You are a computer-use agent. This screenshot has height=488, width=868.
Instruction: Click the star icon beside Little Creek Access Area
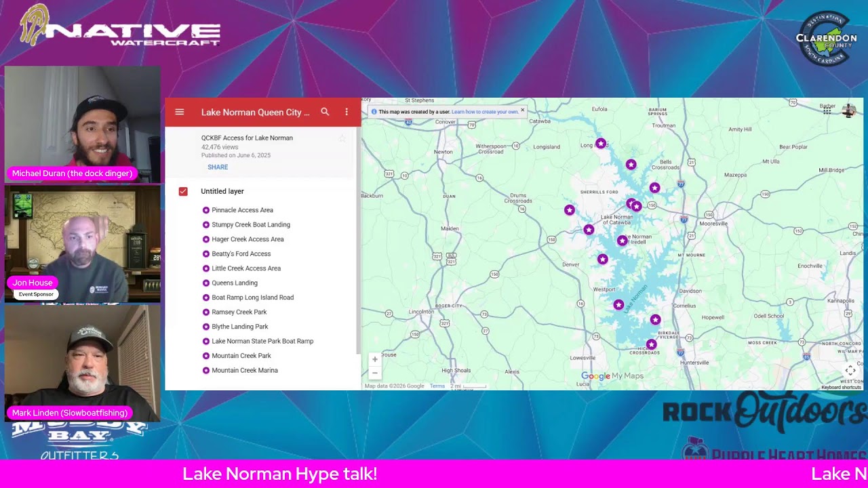[206, 268]
